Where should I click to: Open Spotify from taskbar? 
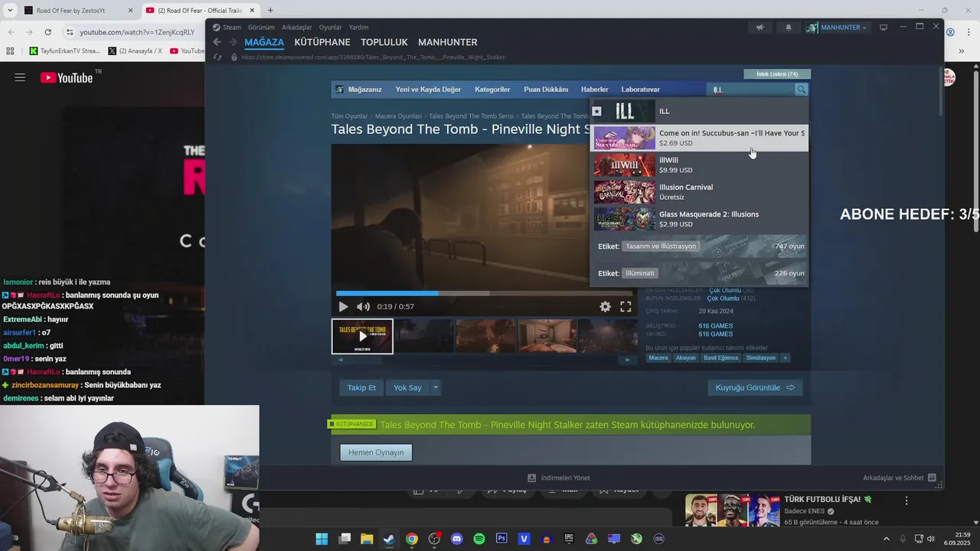click(479, 539)
